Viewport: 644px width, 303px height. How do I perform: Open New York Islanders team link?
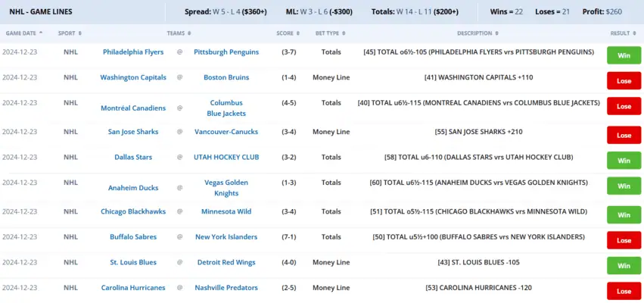point(226,237)
